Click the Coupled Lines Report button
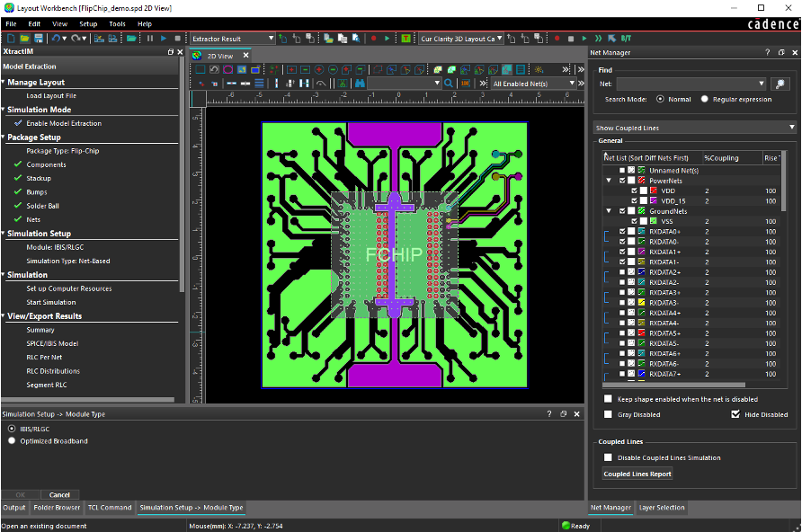Image resolution: width=802 pixels, height=532 pixels. pyautogui.click(x=637, y=474)
